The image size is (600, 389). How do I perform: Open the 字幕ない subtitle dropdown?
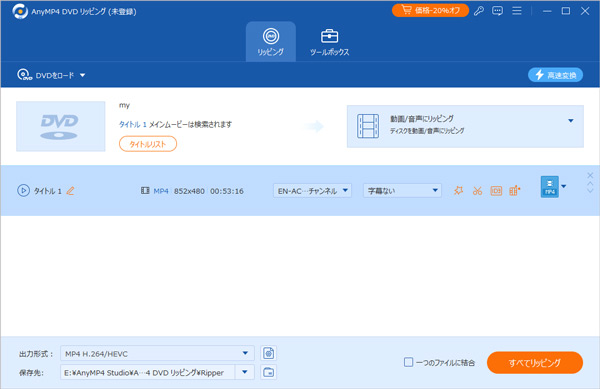[x=402, y=190]
